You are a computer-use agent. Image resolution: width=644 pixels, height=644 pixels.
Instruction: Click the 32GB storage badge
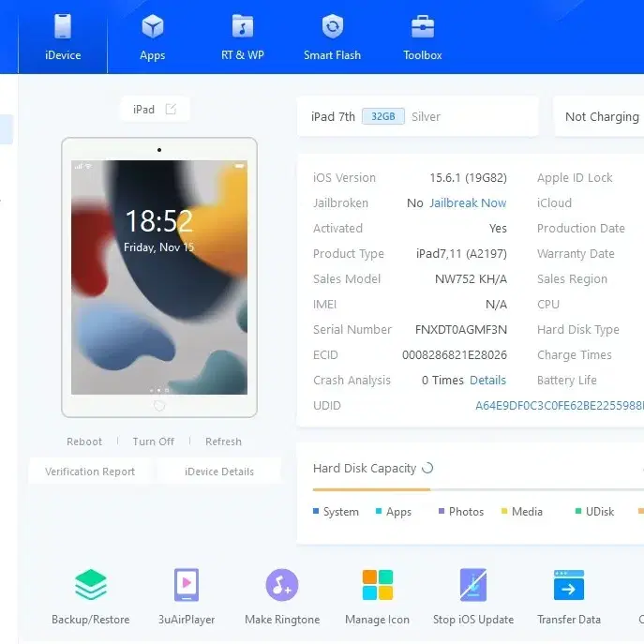pyautogui.click(x=383, y=116)
